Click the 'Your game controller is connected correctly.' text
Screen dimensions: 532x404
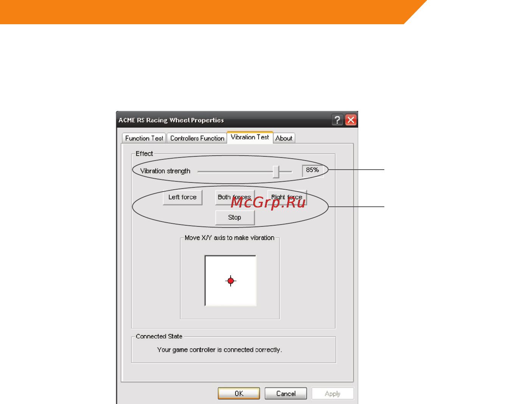pyautogui.click(x=220, y=350)
